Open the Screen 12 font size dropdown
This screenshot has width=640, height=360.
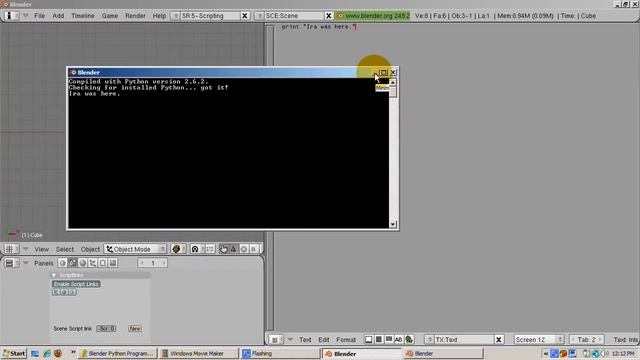[539, 340]
